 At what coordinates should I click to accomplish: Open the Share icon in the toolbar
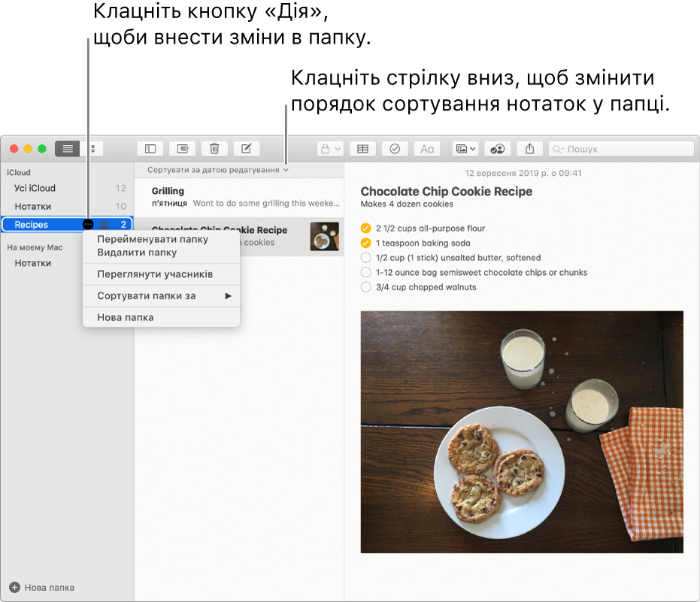click(529, 148)
